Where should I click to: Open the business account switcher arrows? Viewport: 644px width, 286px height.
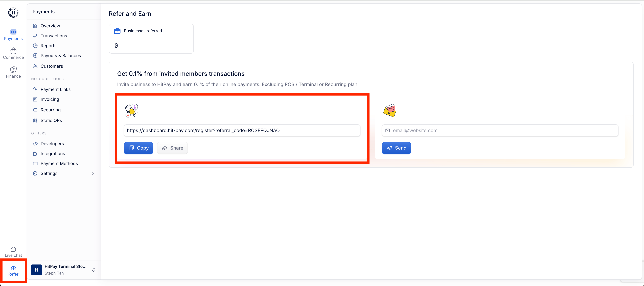point(94,270)
